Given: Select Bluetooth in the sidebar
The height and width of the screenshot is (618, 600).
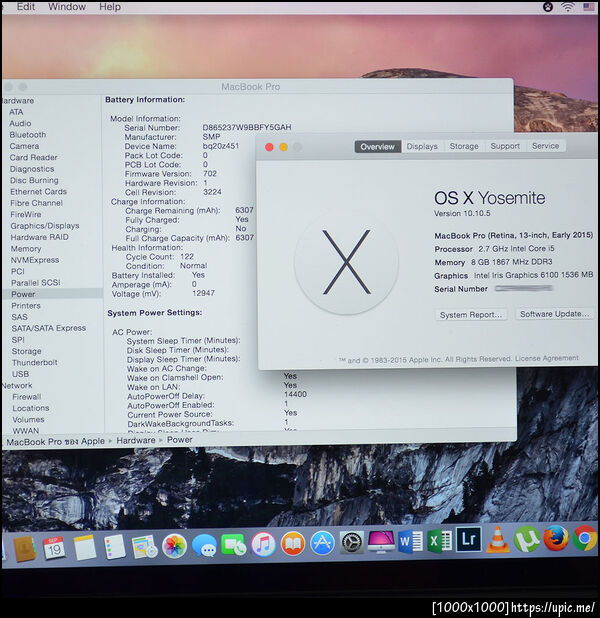Looking at the screenshot, I should 28,135.
